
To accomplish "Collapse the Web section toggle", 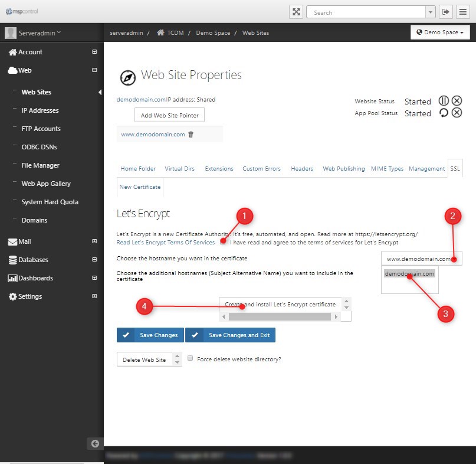I will coord(94,70).
